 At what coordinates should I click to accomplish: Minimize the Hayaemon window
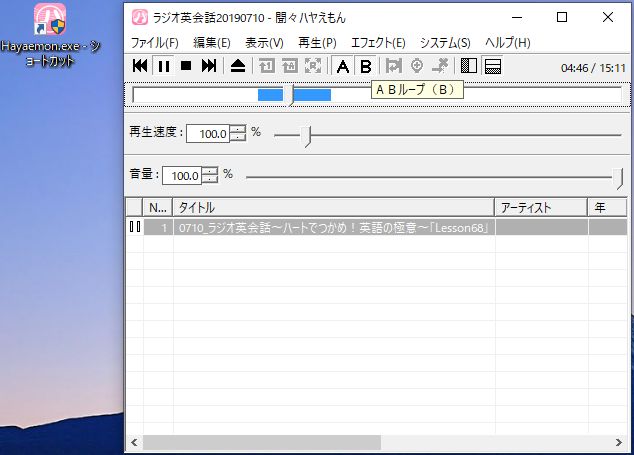[517, 17]
